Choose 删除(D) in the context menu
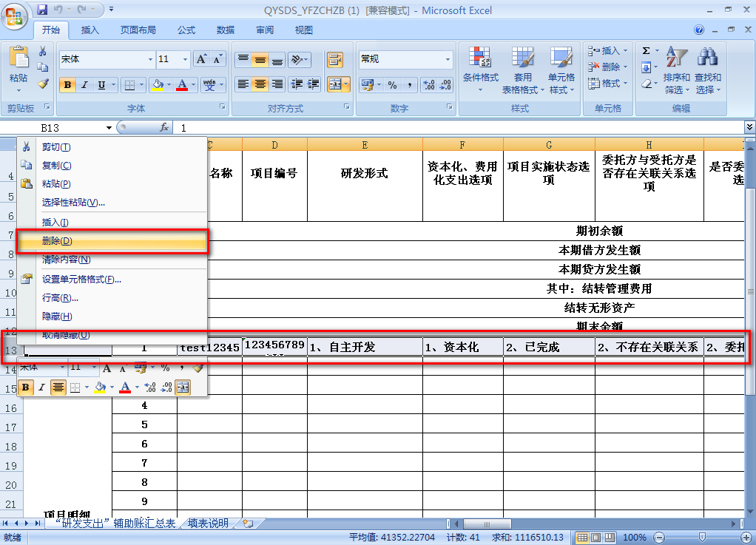This screenshot has width=756, height=545. point(112,241)
